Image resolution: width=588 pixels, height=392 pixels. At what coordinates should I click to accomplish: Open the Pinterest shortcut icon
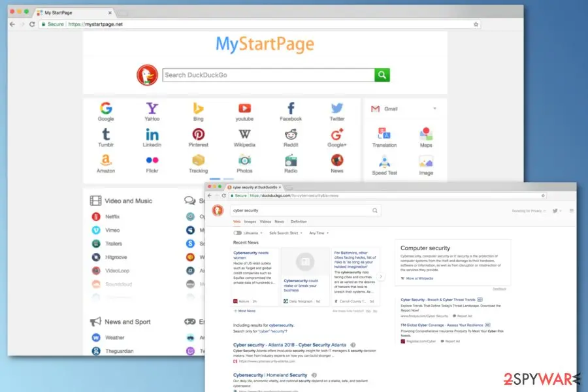click(x=198, y=134)
